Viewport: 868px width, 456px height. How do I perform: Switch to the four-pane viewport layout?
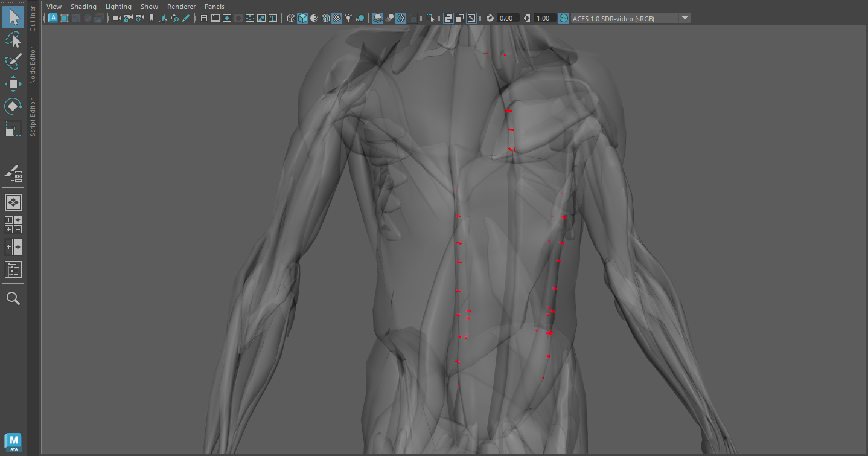[13, 225]
